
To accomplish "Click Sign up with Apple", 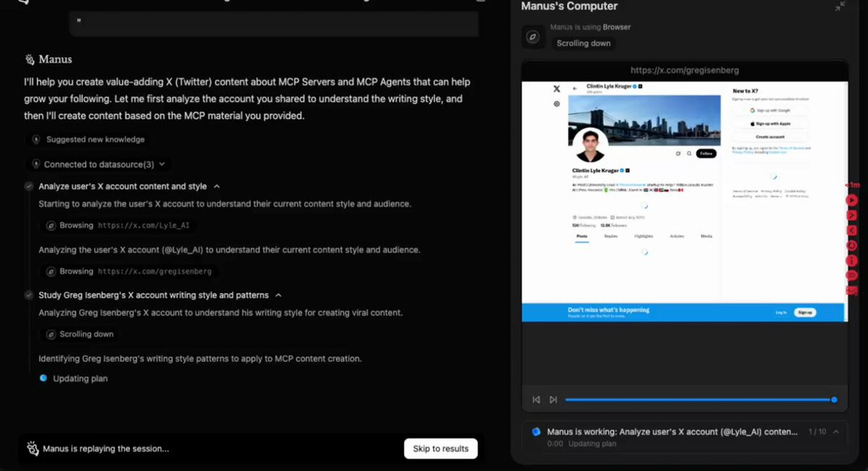I will 770,124.
